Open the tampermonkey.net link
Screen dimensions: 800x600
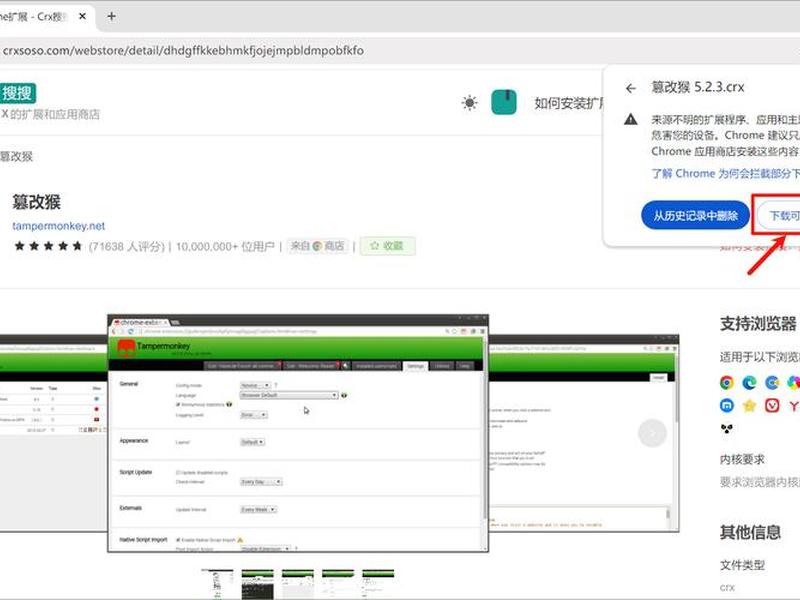59,226
